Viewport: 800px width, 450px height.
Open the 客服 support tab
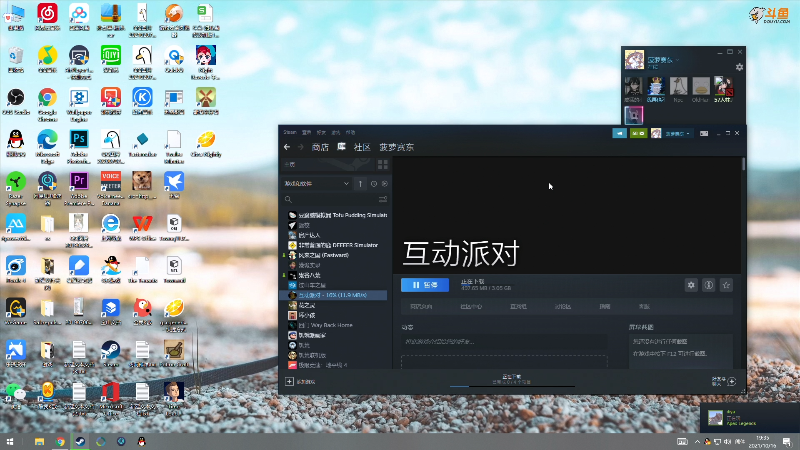(x=644, y=307)
